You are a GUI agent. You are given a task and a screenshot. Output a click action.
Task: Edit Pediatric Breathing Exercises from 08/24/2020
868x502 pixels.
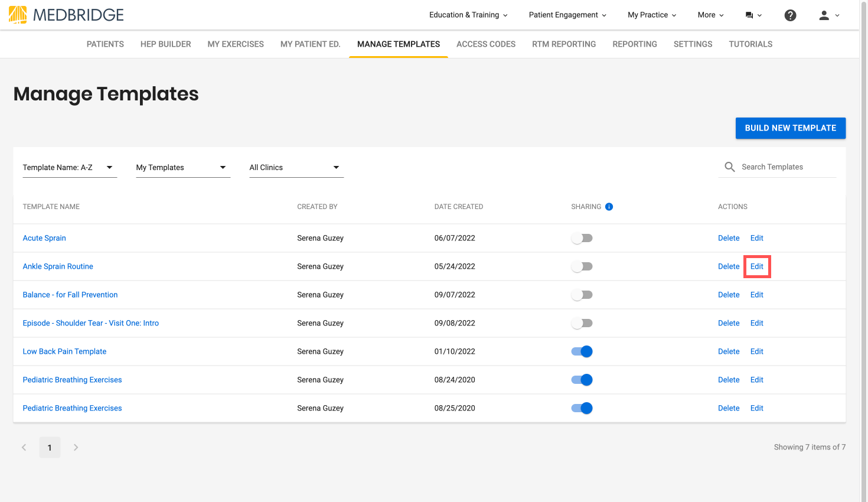pos(757,380)
